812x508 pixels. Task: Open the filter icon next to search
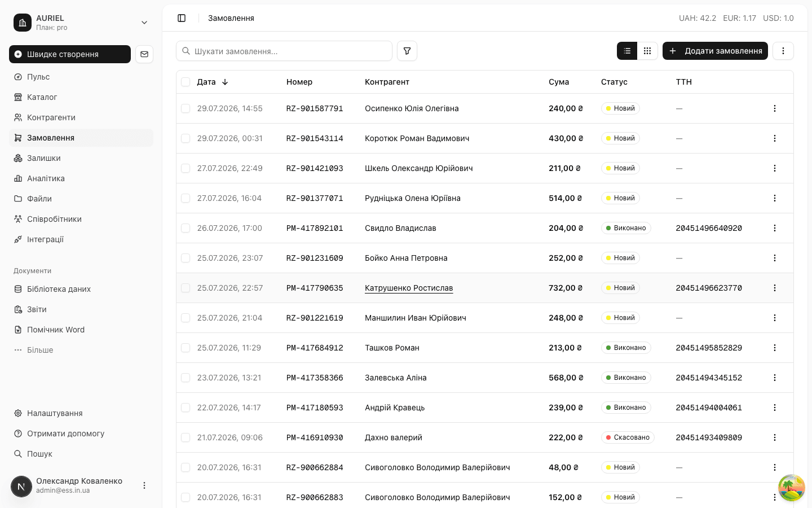pyautogui.click(x=407, y=51)
